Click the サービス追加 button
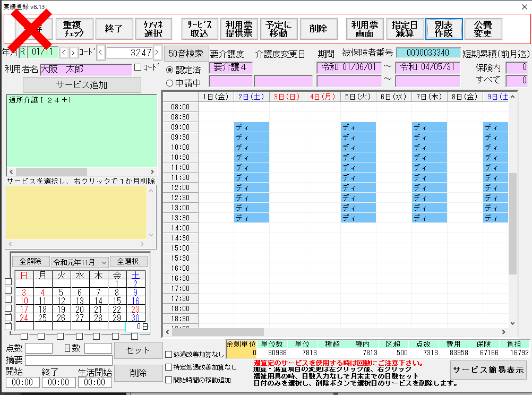 [82, 85]
